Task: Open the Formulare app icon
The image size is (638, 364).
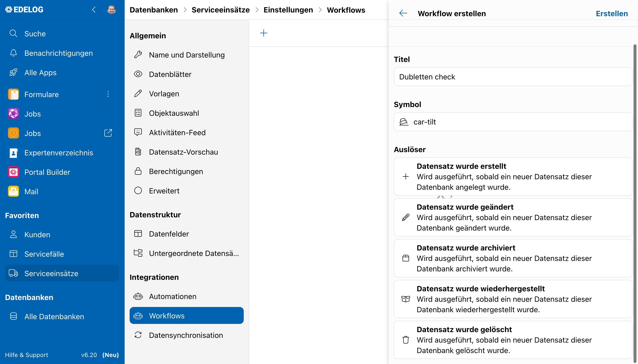Action: [x=13, y=94]
